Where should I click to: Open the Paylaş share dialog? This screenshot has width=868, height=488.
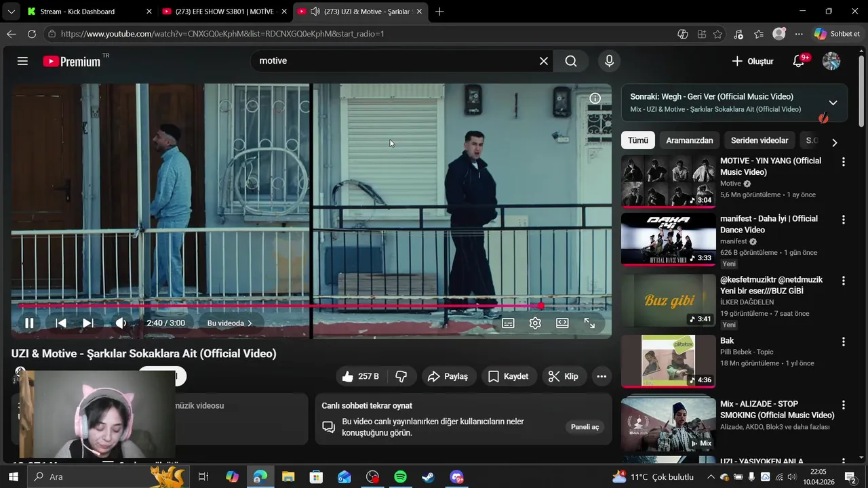click(x=449, y=376)
